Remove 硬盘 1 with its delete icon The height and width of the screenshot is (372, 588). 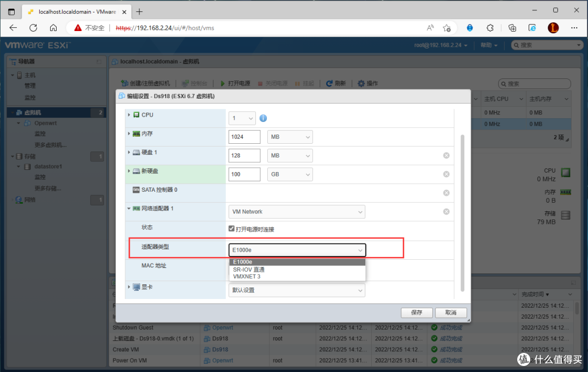[x=446, y=156]
